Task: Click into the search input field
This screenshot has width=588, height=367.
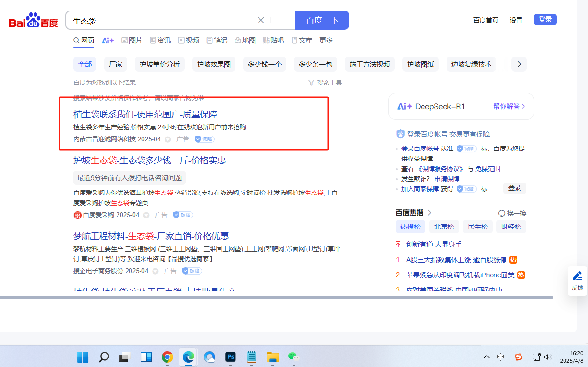Action: coord(163,21)
